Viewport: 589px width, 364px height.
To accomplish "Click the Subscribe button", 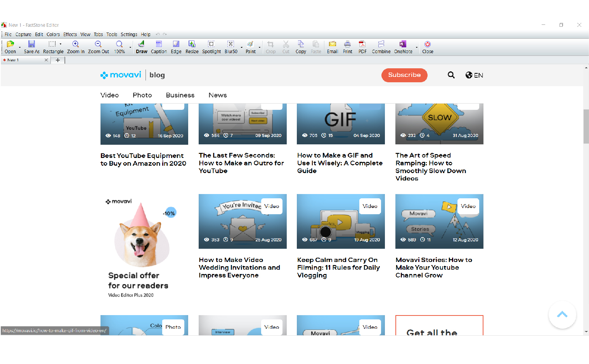I will 404,75.
